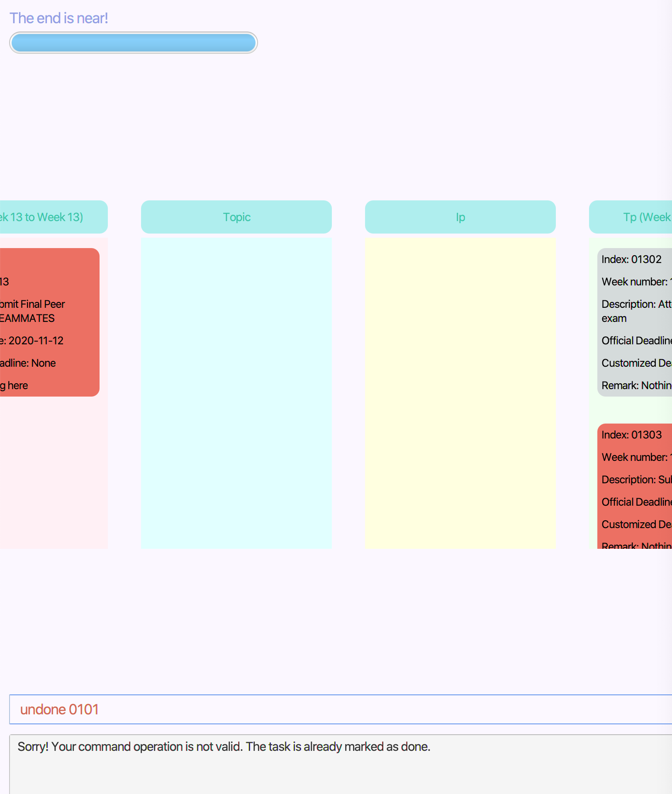Click 'Description: Su' in the 01303 card
672x794 pixels.
coord(637,480)
